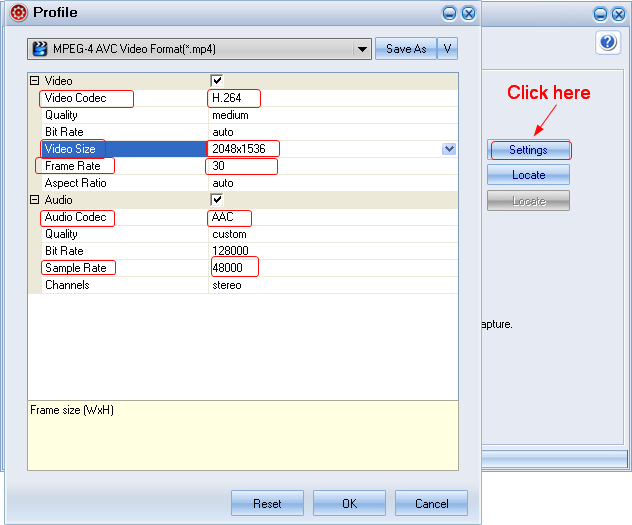Click the AAC audio codec value
Screen dimensions: 632x525
222,217
